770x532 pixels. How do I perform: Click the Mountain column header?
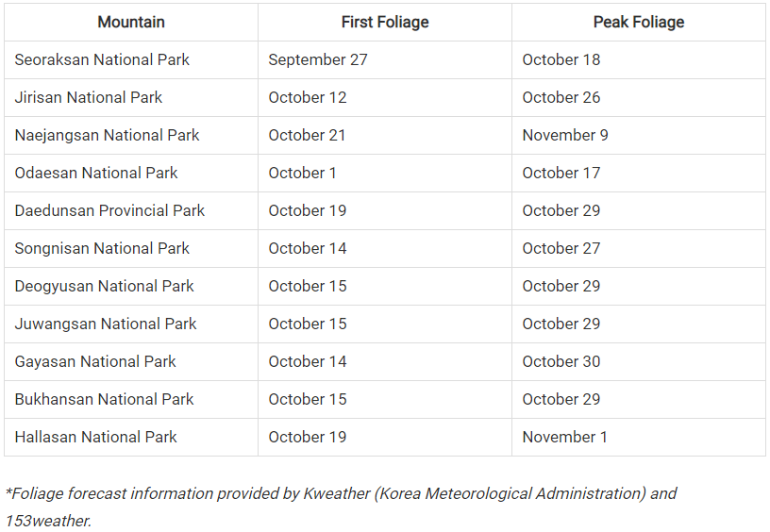131,22
